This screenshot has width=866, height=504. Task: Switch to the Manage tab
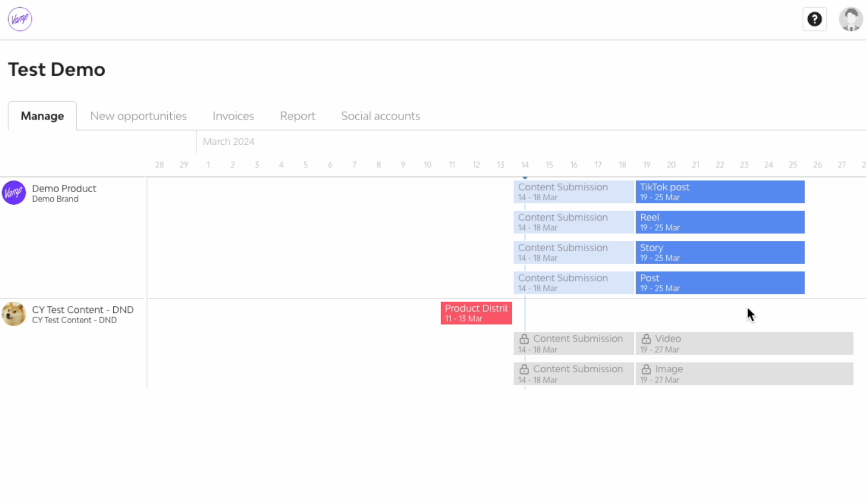coord(42,116)
